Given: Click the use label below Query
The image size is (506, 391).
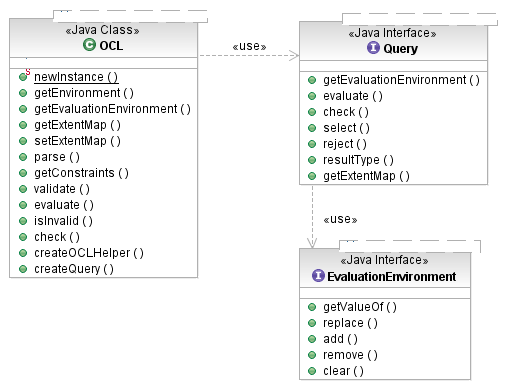Looking at the screenshot, I should point(340,219).
